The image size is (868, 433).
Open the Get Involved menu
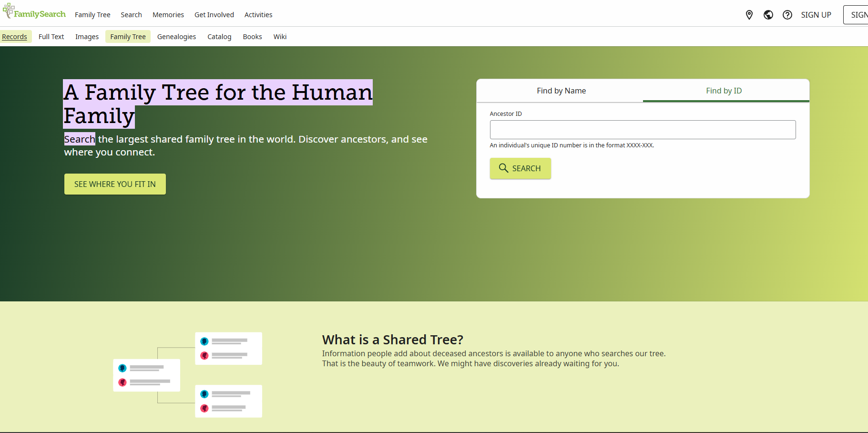[x=214, y=15]
